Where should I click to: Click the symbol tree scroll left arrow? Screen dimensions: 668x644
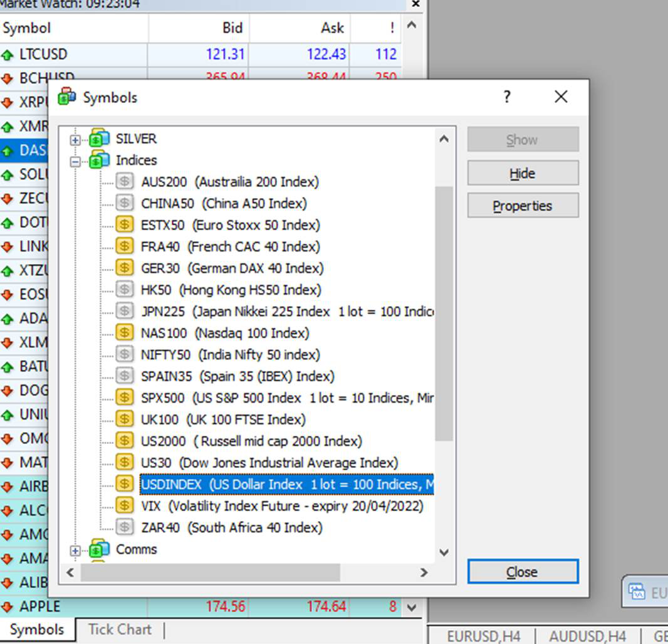click(x=70, y=573)
